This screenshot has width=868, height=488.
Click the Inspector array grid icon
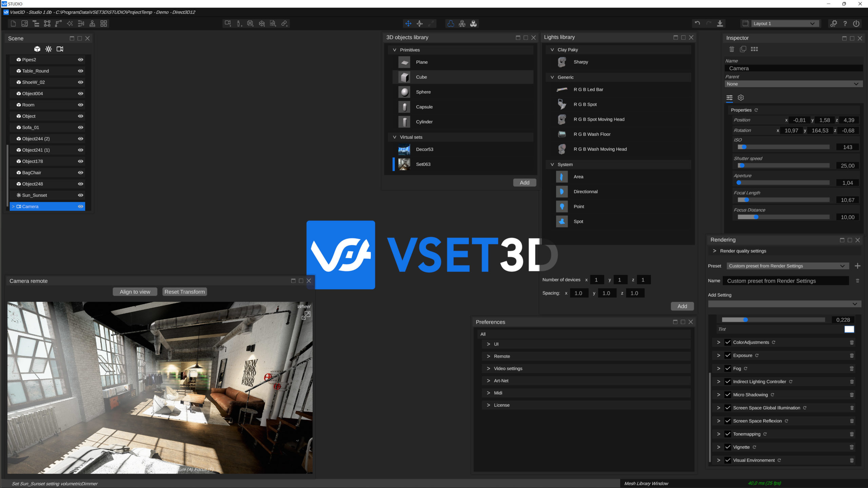pyautogui.click(x=754, y=49)
